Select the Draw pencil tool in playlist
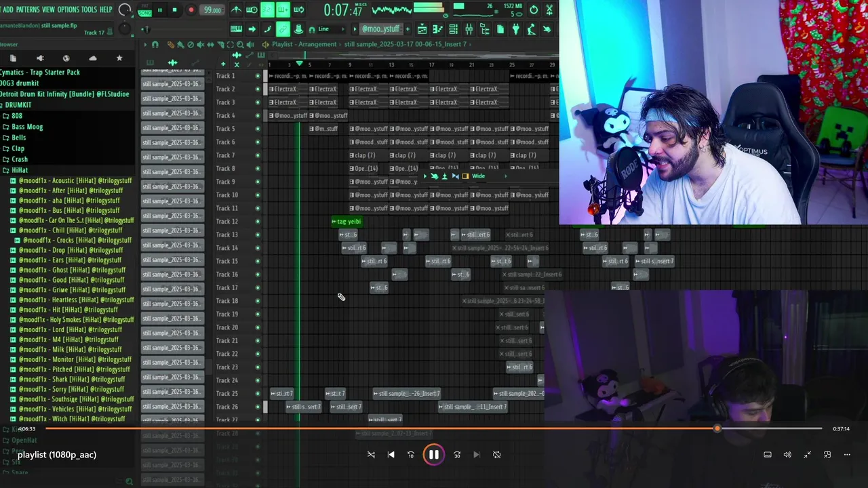The width and height of the screenshot is (868, 488). [x=170, y=45]
